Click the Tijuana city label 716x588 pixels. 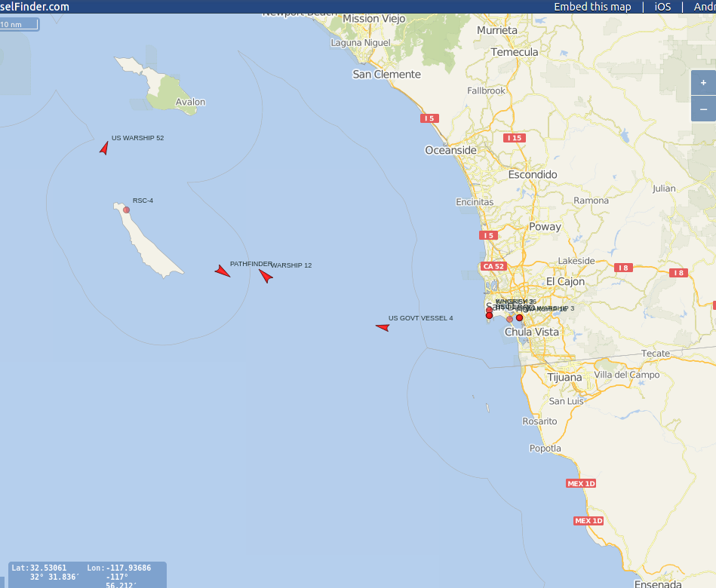tap(565, 378)
